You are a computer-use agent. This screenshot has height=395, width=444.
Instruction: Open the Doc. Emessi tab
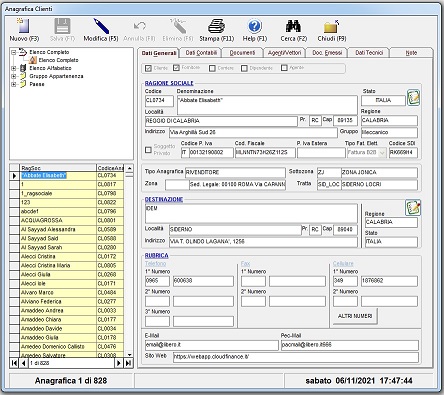coord(327,53)
